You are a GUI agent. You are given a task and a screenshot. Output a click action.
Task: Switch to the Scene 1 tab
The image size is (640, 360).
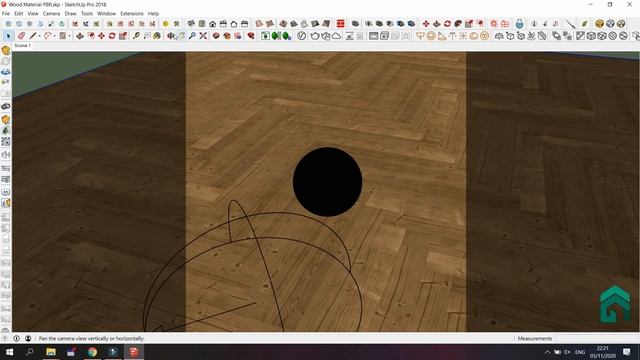[x=22, y=46]
